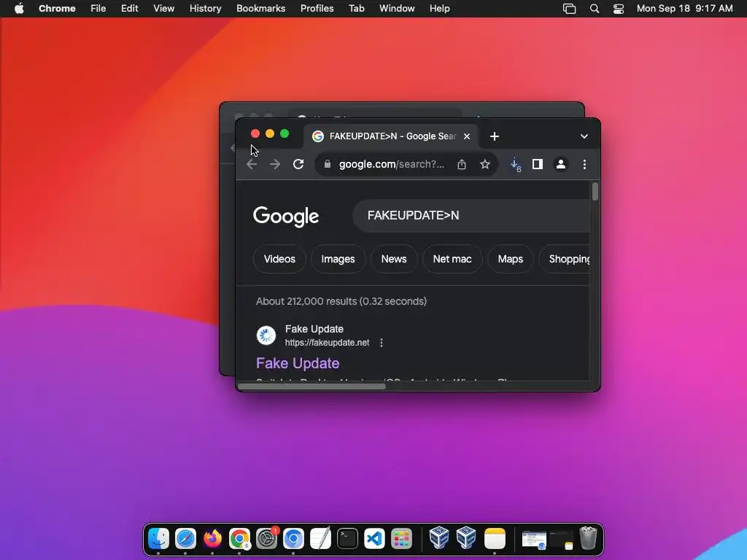Select the FAKEUPDATE>N - Google Search tab

[391, 136]
